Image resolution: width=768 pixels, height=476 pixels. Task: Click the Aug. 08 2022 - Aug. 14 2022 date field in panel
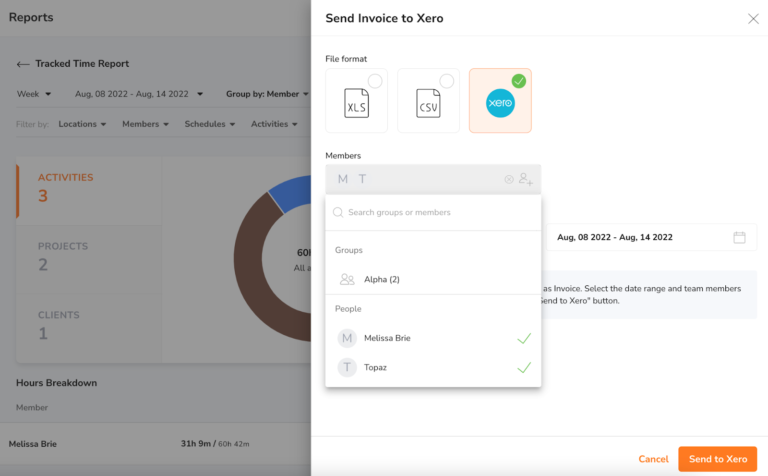click(651, 238)
